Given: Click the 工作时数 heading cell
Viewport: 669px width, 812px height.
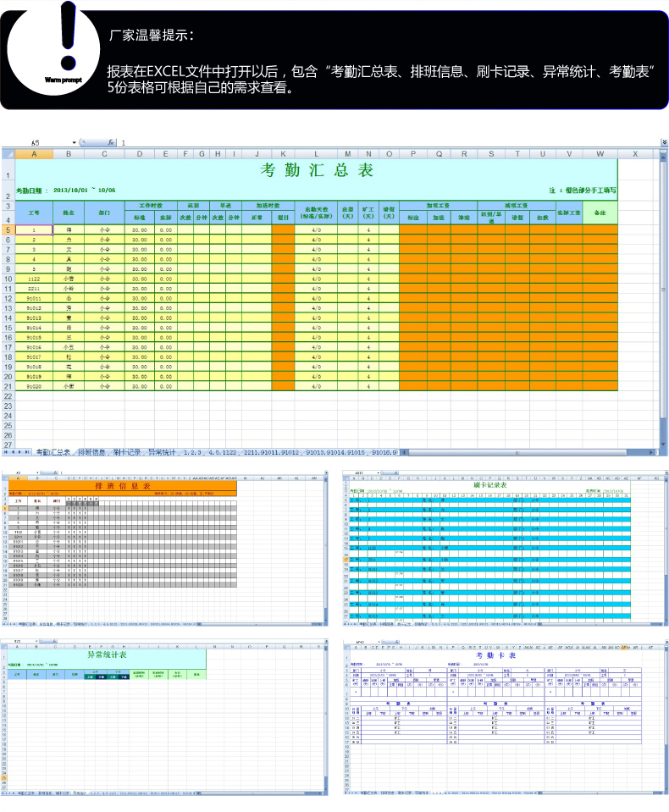Looking at the screenshot, I should tap(151, 206).
